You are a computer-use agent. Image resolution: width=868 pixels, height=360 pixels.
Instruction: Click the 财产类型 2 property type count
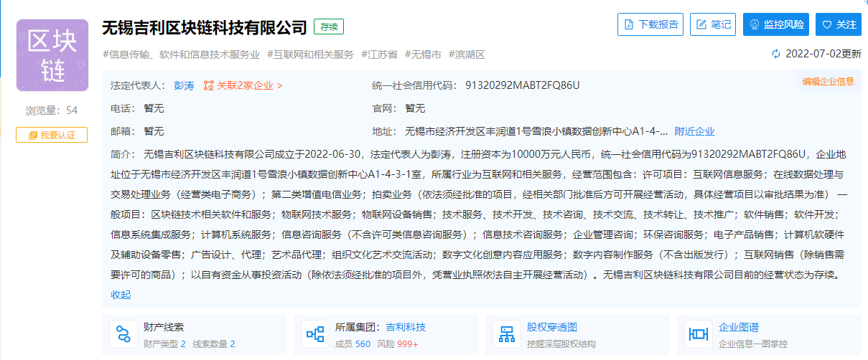click(x=164, y=344)
